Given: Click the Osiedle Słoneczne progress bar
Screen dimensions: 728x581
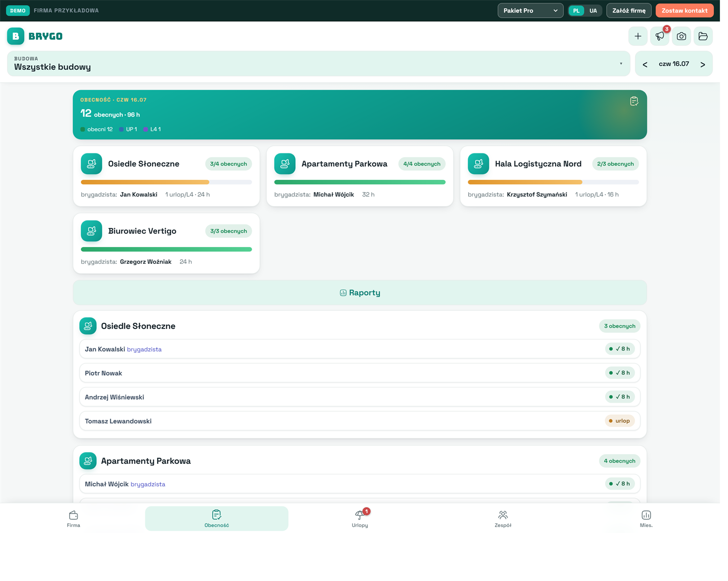Looking at the screenshot, I should coord(166,182).
